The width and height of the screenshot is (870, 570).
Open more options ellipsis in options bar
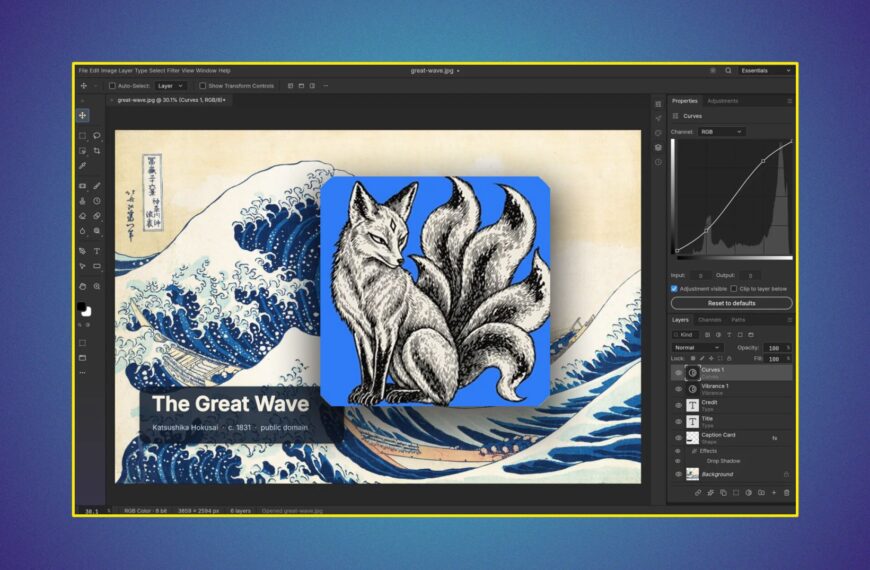(x=326, y=86)
